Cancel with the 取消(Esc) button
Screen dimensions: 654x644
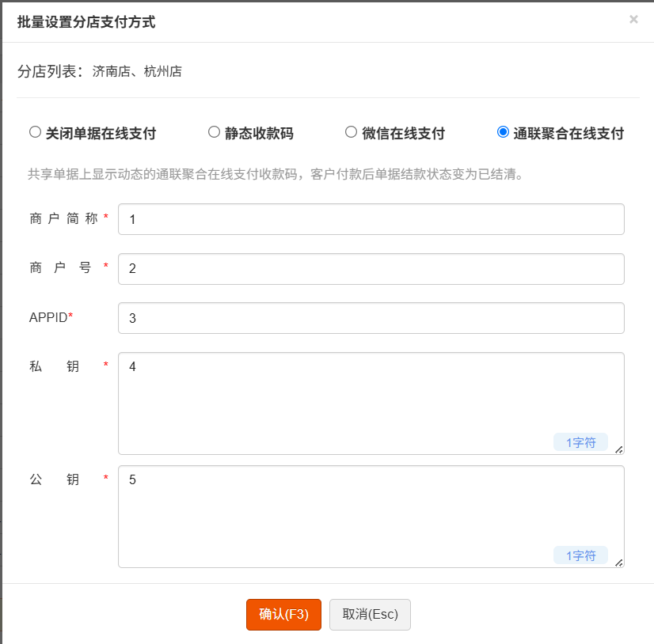(370, 614)
